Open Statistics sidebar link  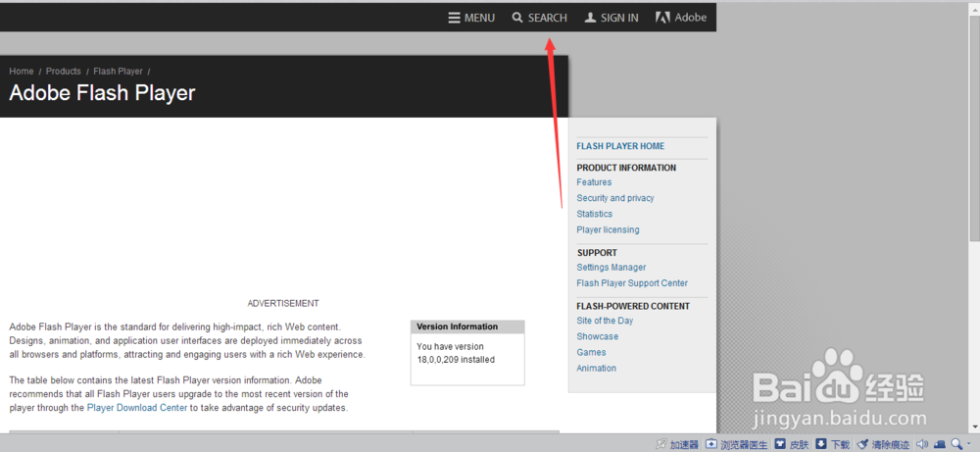pyautogui.click(x=595, y=214)
